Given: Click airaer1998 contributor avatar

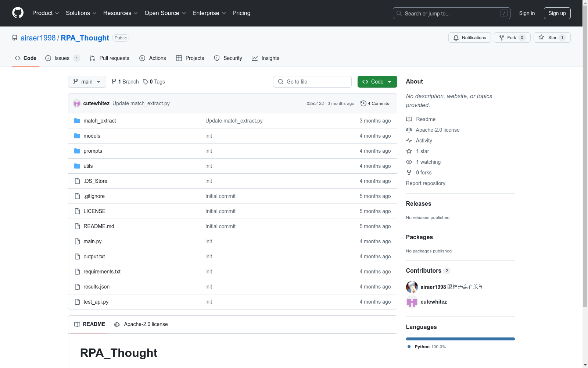Looking at the screenshot, I should coord(412,287).
